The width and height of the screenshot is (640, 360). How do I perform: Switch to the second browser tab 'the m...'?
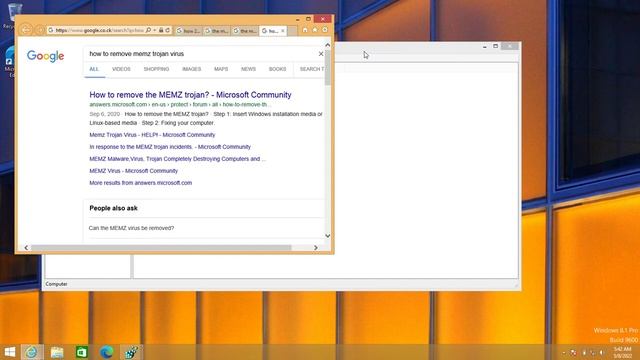tap(217, 31)
